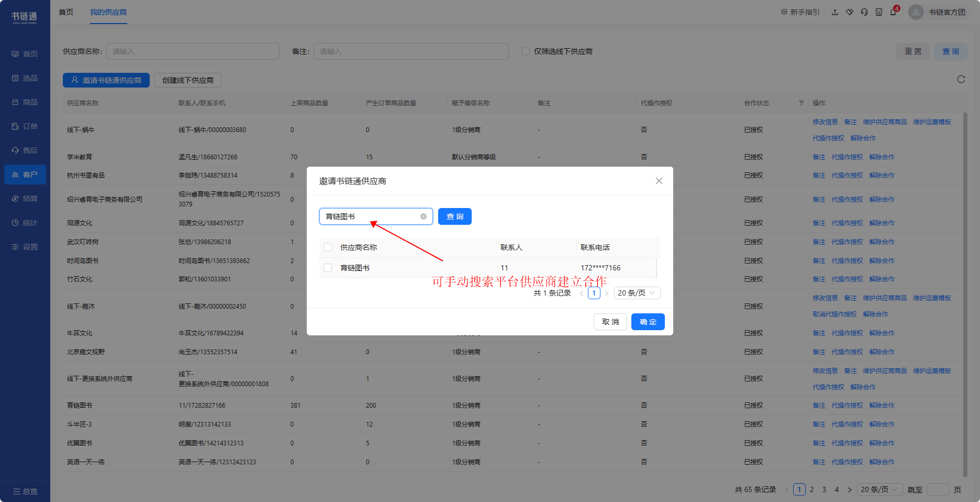Click the 重置 button
This screenshot has height=502, width=980.
(913, 51)
